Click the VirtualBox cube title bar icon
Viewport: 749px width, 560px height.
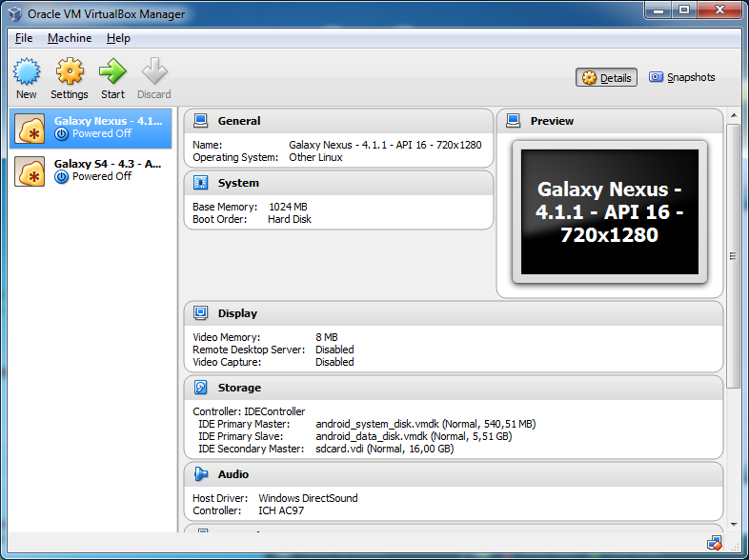(x=15, y=14)
